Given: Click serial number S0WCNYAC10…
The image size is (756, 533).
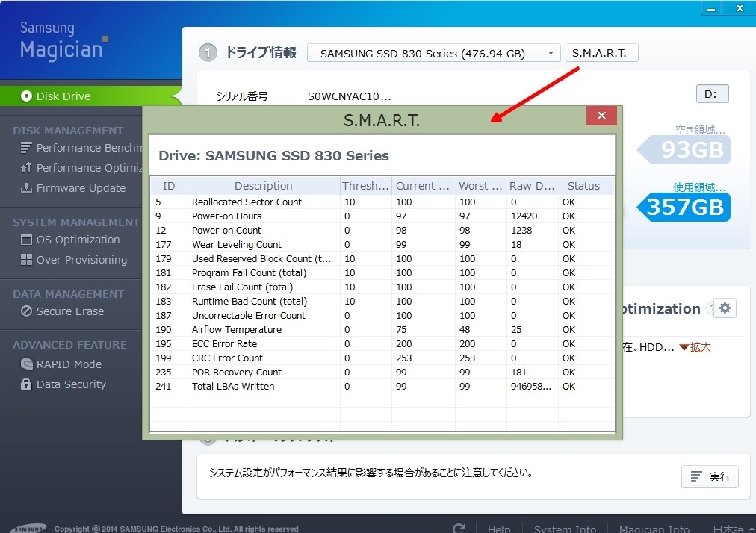Looking at the screenshot, I should click(349, 96).
